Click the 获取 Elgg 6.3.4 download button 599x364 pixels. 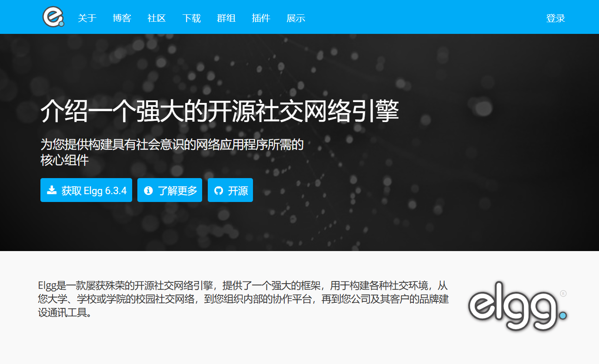(x=86, y=190)
